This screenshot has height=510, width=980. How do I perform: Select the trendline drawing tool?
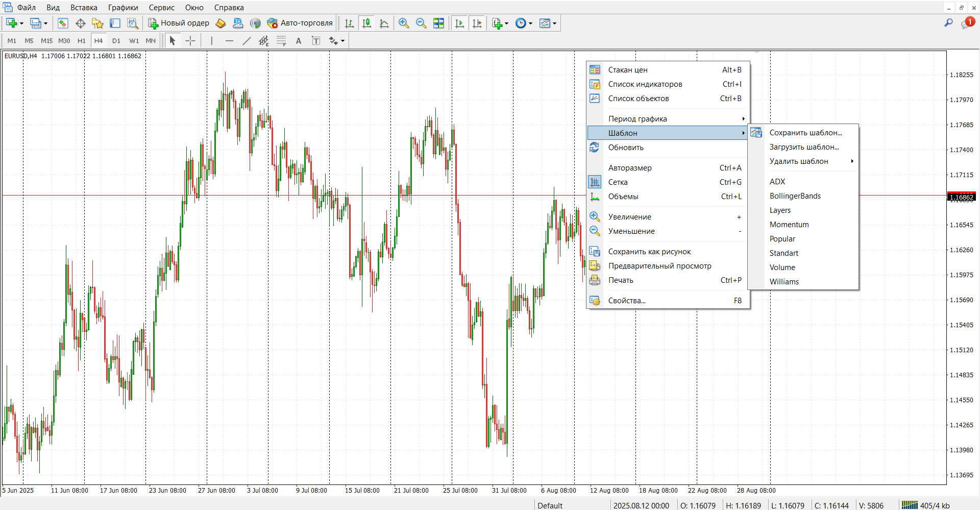[x=247, y=41]
